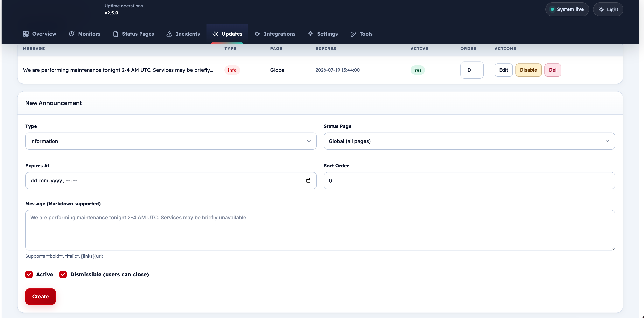The width and height of the screenshot is (644, 318).
Task: Open the Incidents tab
Action: (x=183, y=34)
